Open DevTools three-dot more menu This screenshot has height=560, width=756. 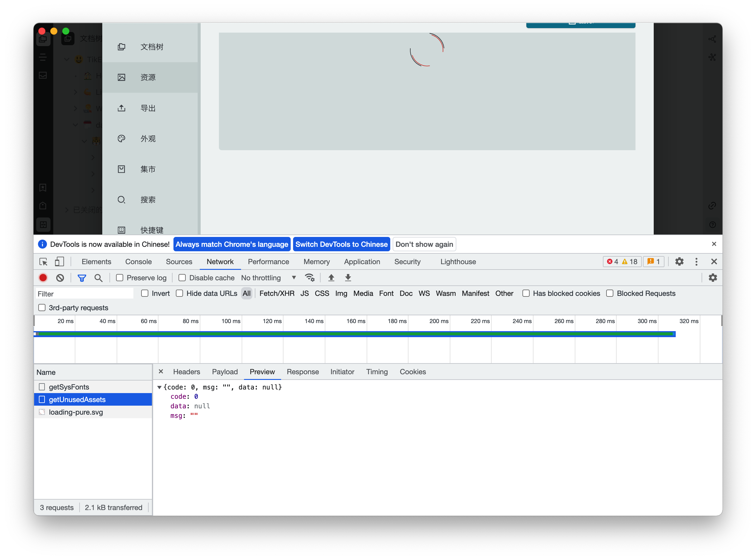pos(696,262)
